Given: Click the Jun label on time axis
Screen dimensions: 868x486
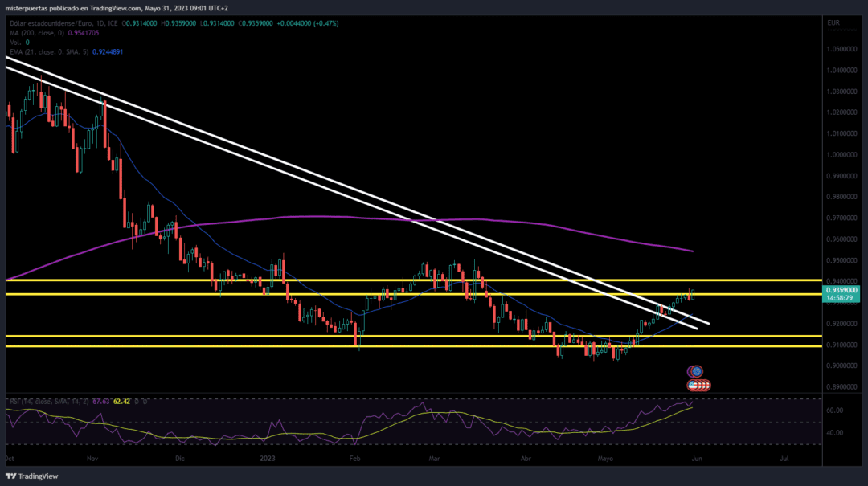Looking at the screenshot, I should (697, 459).
